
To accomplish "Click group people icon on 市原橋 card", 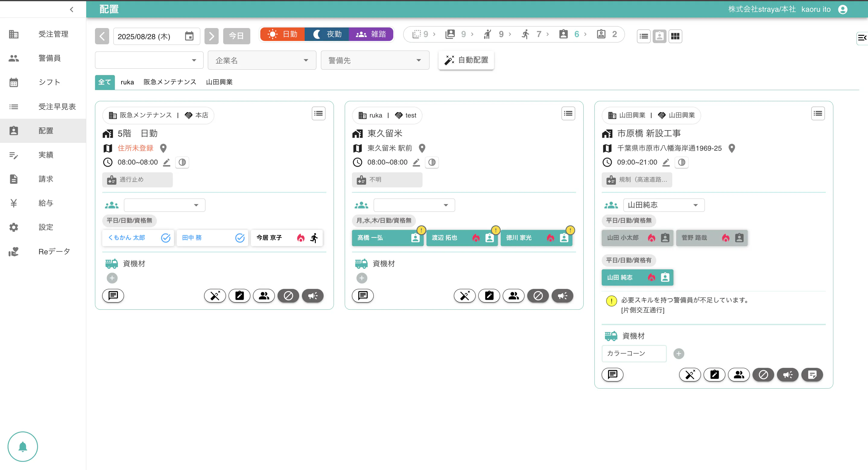I will coord(739,374).
